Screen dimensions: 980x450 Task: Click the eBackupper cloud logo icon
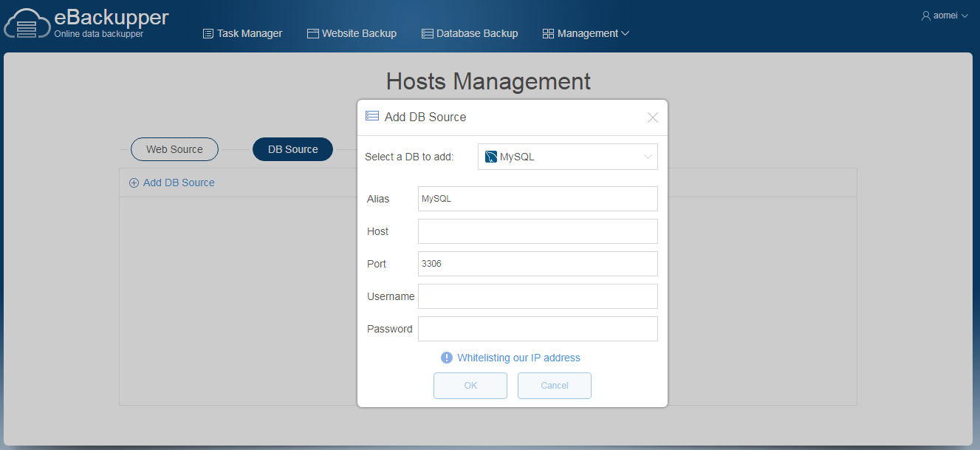(x=27, y=24)
